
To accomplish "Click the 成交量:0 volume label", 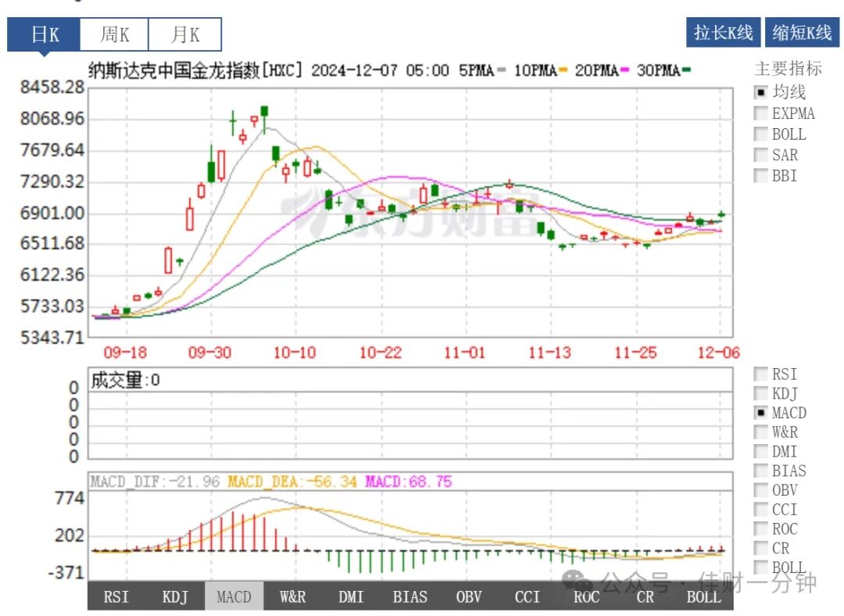I will tap(125, 380).
